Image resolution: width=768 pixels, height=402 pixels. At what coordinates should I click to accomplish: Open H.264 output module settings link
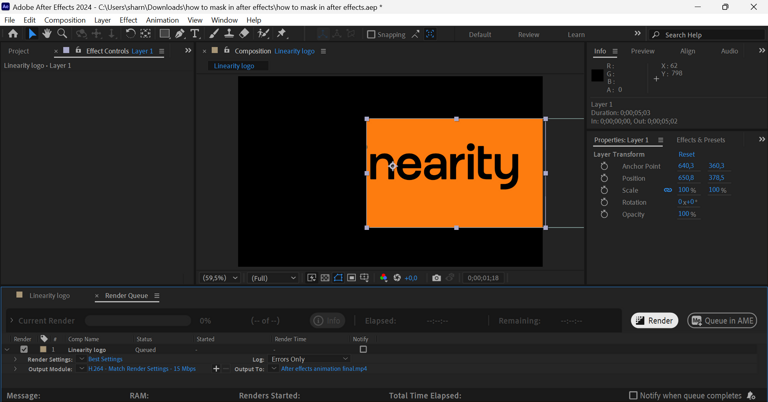[142, 369]
